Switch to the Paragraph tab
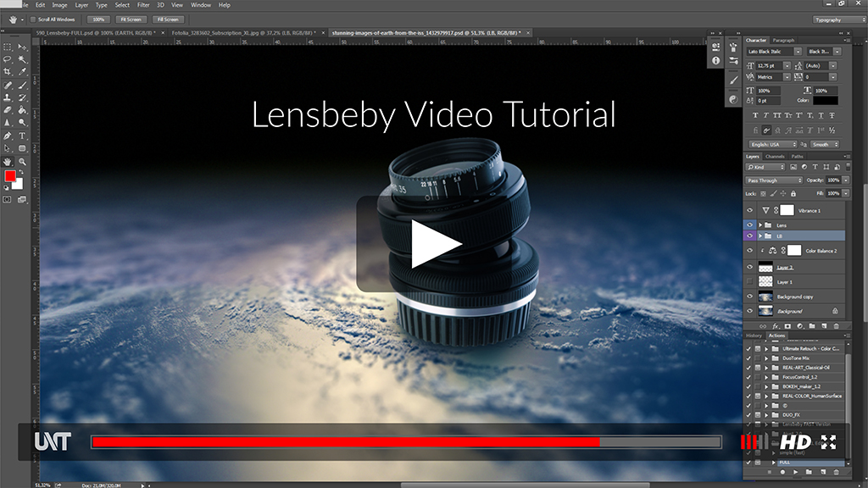 point(783,41)
